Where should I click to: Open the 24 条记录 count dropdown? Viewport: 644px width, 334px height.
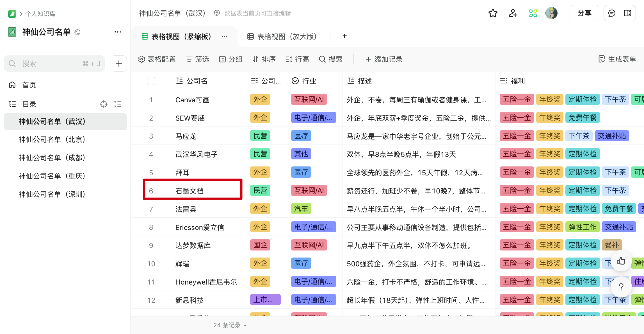(x=230, y=325)
